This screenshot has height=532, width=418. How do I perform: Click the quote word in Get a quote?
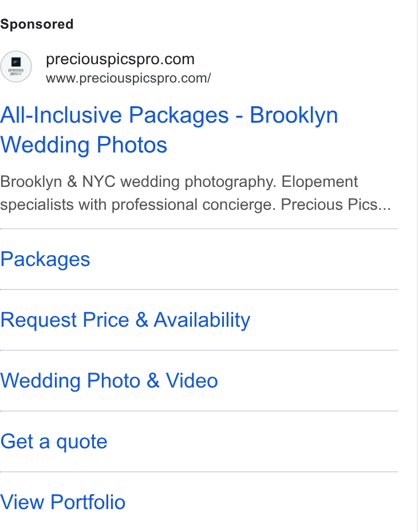(82, 442)
